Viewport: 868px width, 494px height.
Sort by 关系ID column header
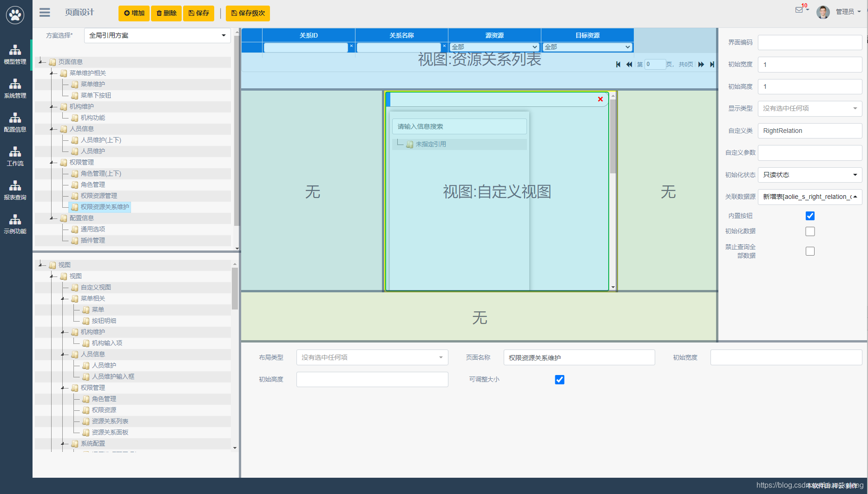(309, 35)
